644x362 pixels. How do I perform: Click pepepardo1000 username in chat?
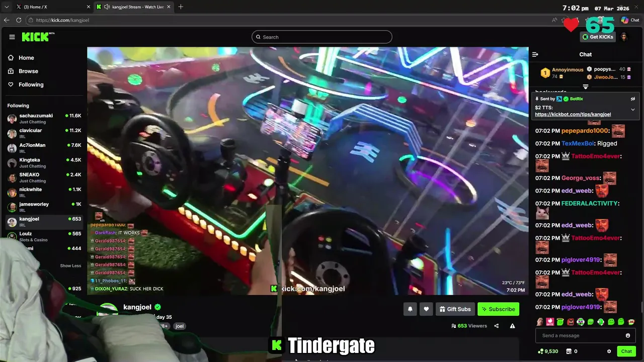(x=585, y=131)
